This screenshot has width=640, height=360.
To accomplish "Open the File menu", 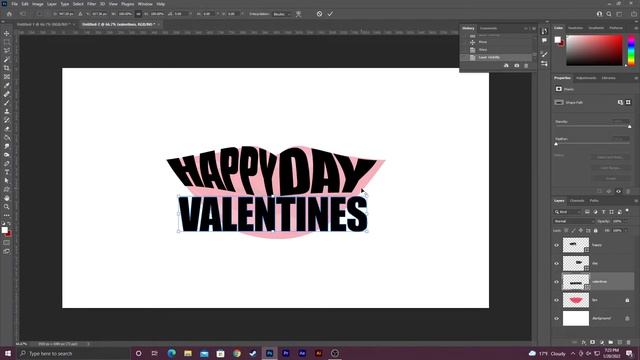I will (x=14, y=4).
